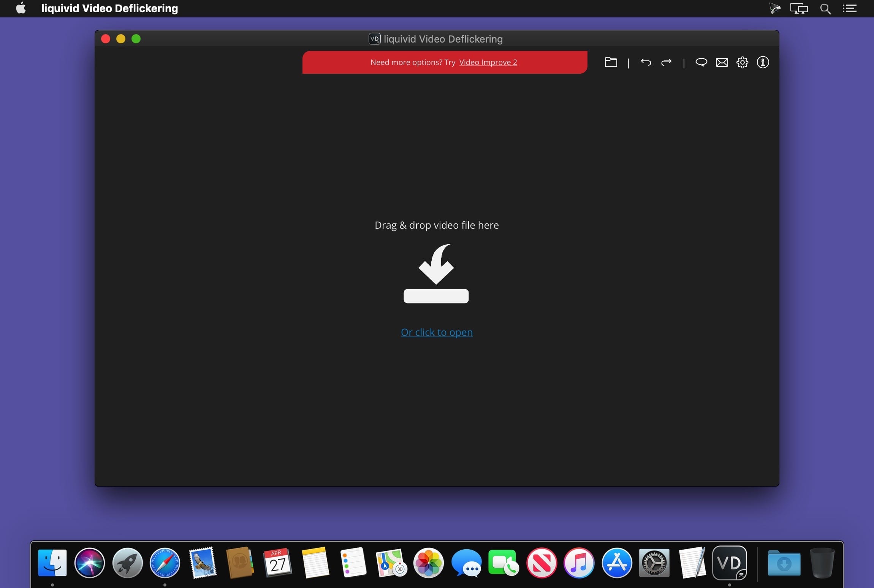
Task: Click the drag & drop download arrow area
Action: (436, 273)
